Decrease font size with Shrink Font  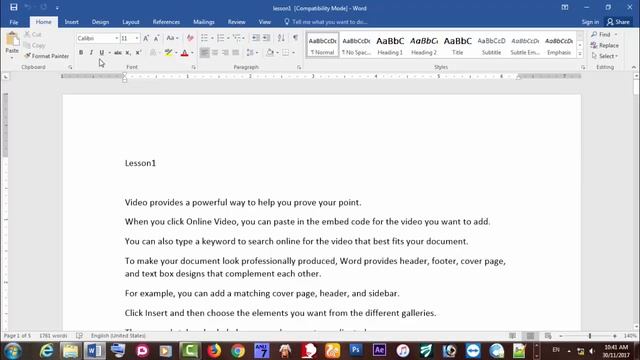point(156,38)
